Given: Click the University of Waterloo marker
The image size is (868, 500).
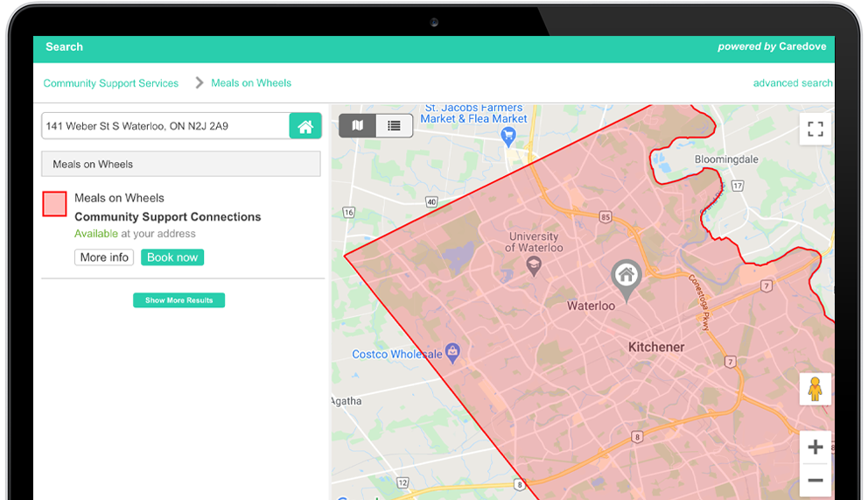Looking at the screenshot, I should click(x=533, y=266).
